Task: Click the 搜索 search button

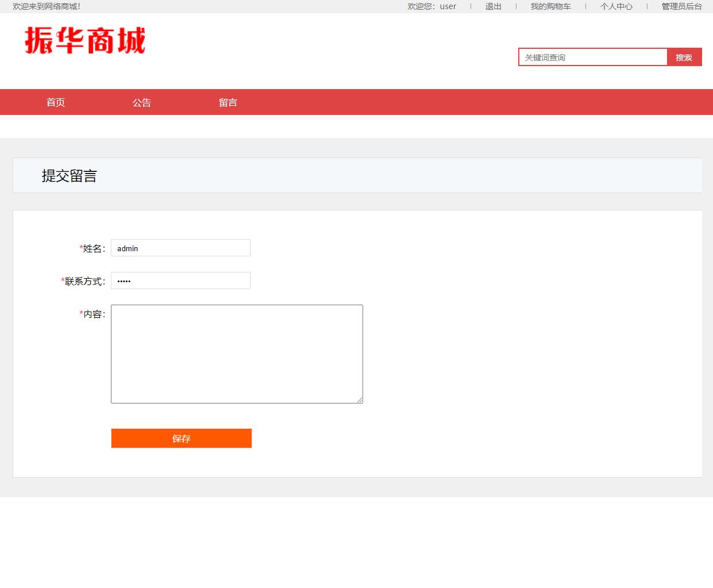Action: pos(684,57)
